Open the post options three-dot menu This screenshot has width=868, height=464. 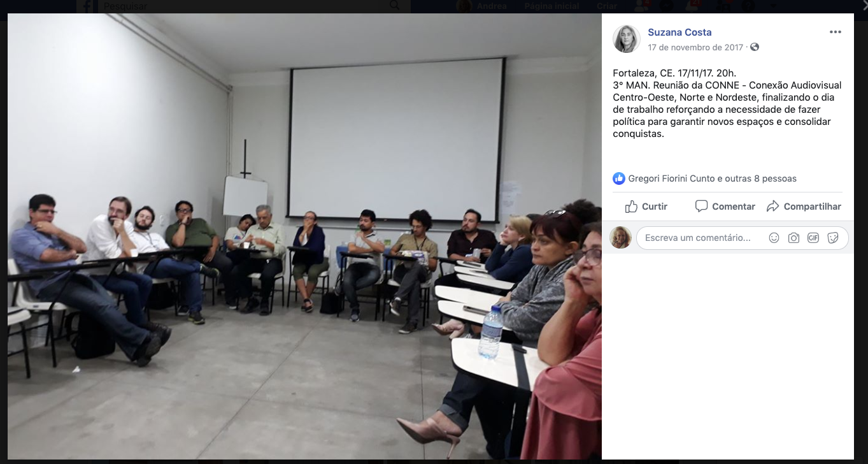(x=835, y=33)
